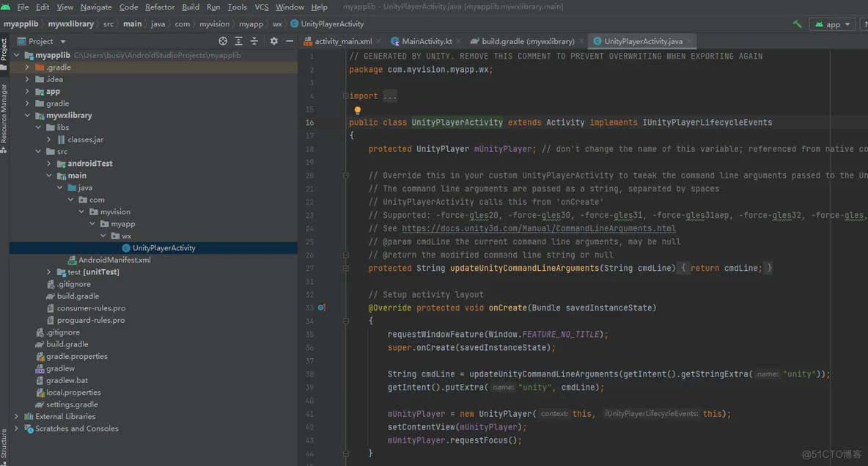Expand the app module folder
Screen dimensions: 868x466
(27, 91)
